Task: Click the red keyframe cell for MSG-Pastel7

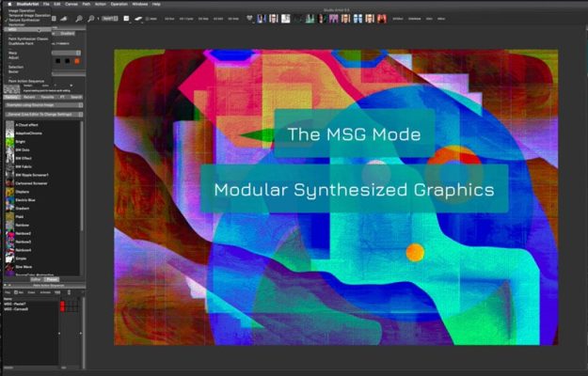Action: (x=63, y=305)
